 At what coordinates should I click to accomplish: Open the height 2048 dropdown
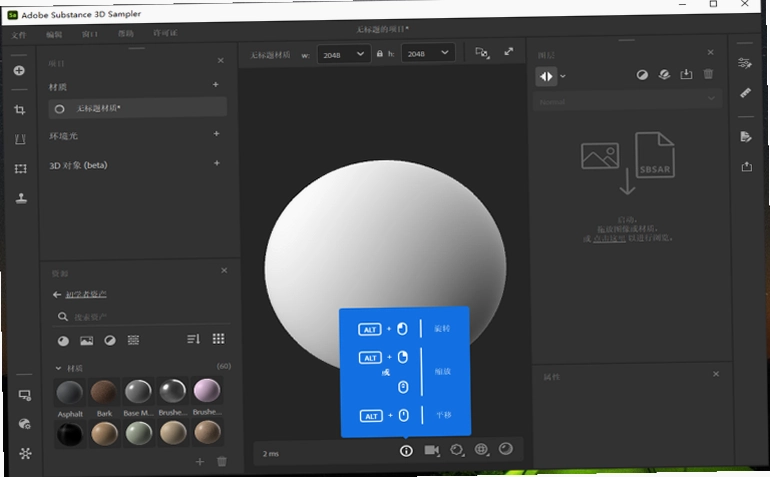tap(428, 53)
